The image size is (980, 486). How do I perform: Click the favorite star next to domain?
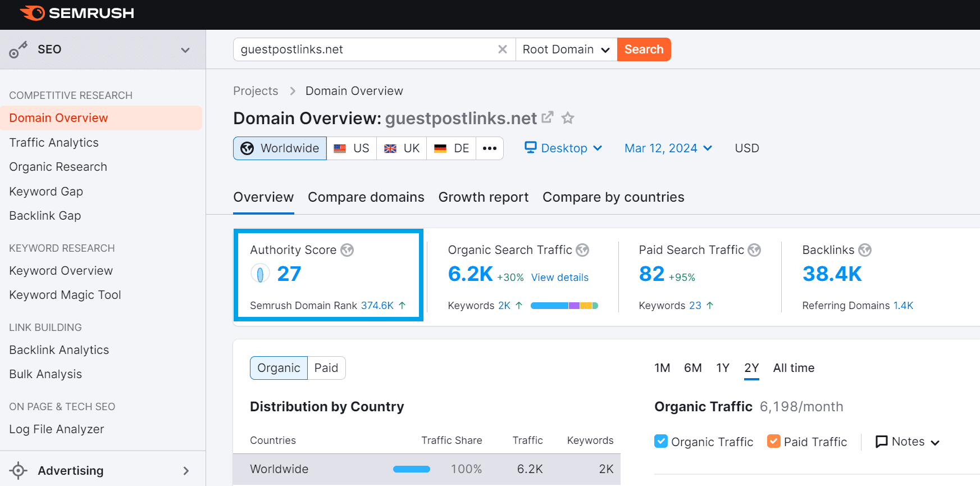tap(568, 118)
